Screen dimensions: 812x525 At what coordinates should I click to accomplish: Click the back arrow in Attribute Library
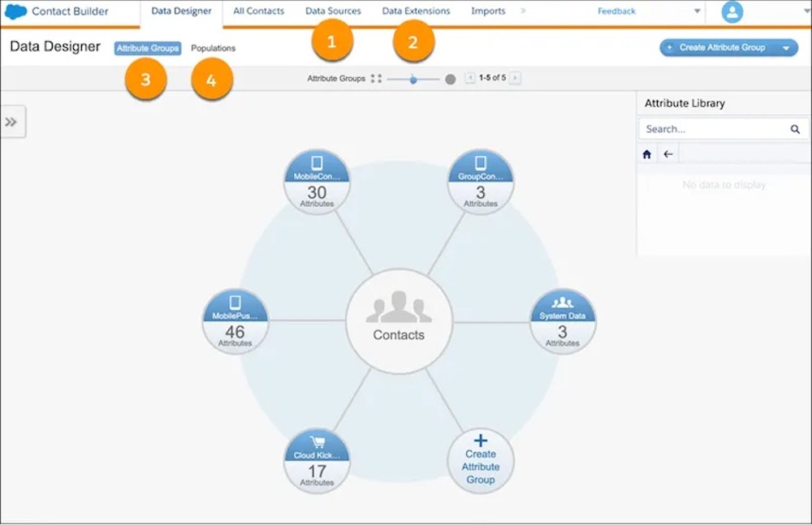[667, 153]
